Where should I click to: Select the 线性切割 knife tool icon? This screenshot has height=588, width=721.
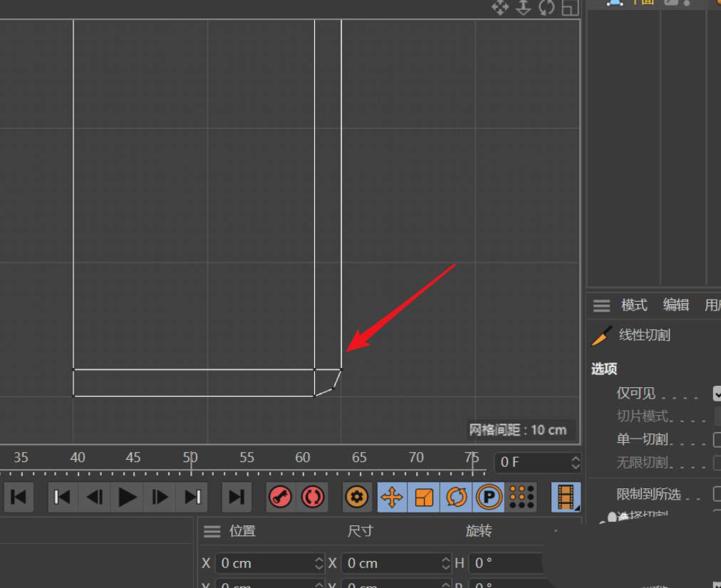tap(601, 335)
